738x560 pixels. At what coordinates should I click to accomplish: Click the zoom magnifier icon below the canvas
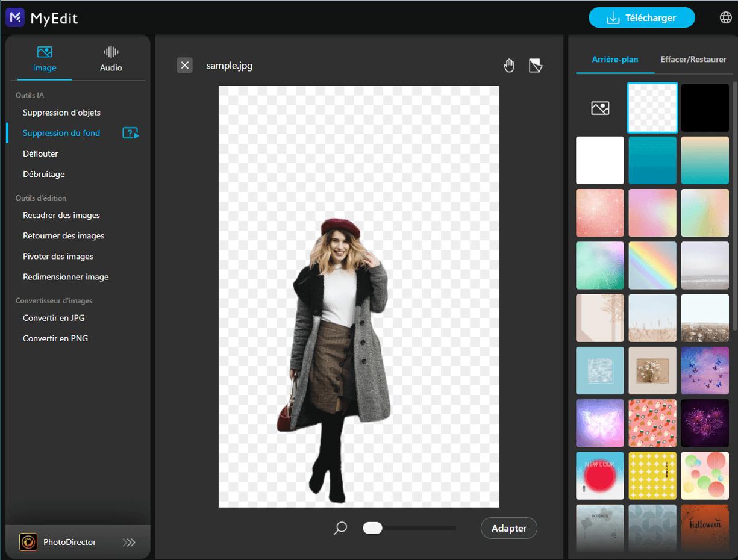[x=340, y=528]
